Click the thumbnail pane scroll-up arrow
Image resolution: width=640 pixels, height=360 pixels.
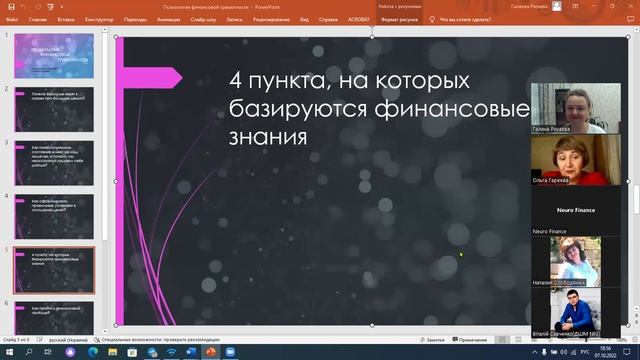pos(105,30)
